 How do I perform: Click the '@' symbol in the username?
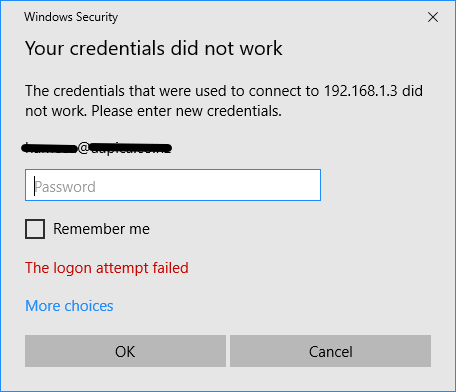tap(83, 149)
